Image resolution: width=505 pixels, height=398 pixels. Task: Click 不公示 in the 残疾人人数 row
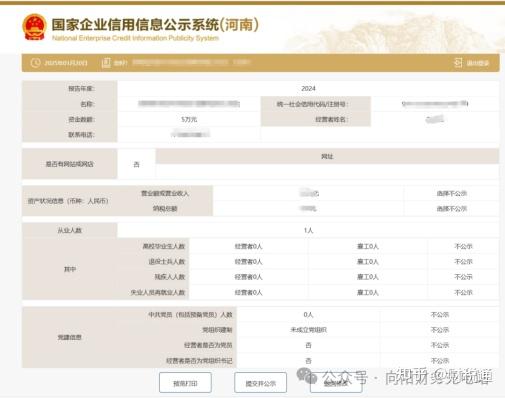pos(463,277)
